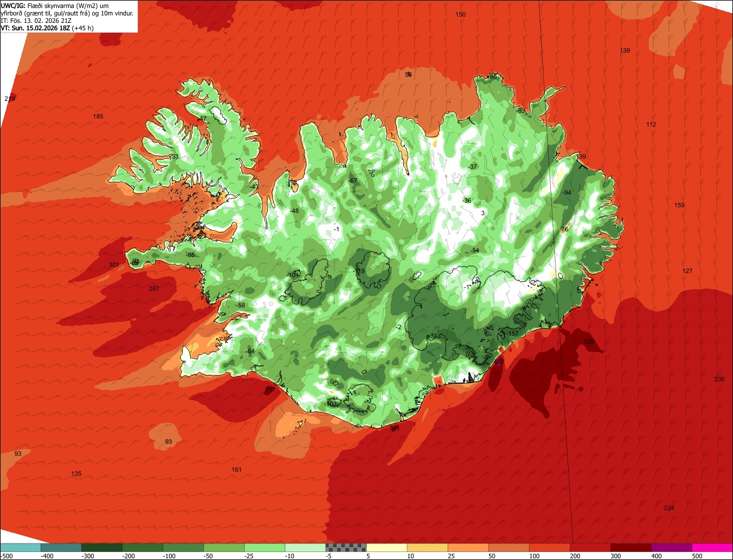Screen dimensions: 733x560
Task: Click the map value '-1' in the north-central highlands
Action: pos(337,230)
